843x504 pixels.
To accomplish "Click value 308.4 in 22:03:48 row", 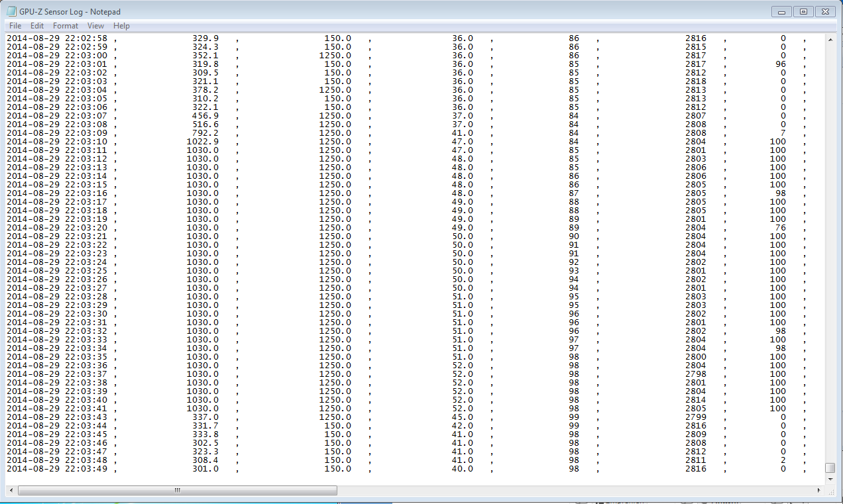I will pos(205,460).
